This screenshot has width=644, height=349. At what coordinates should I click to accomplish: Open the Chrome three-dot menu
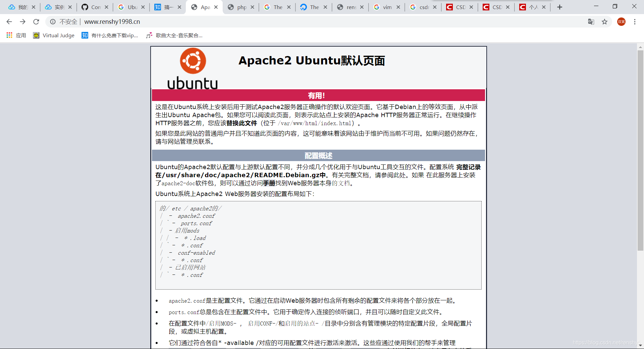[635, 21]
